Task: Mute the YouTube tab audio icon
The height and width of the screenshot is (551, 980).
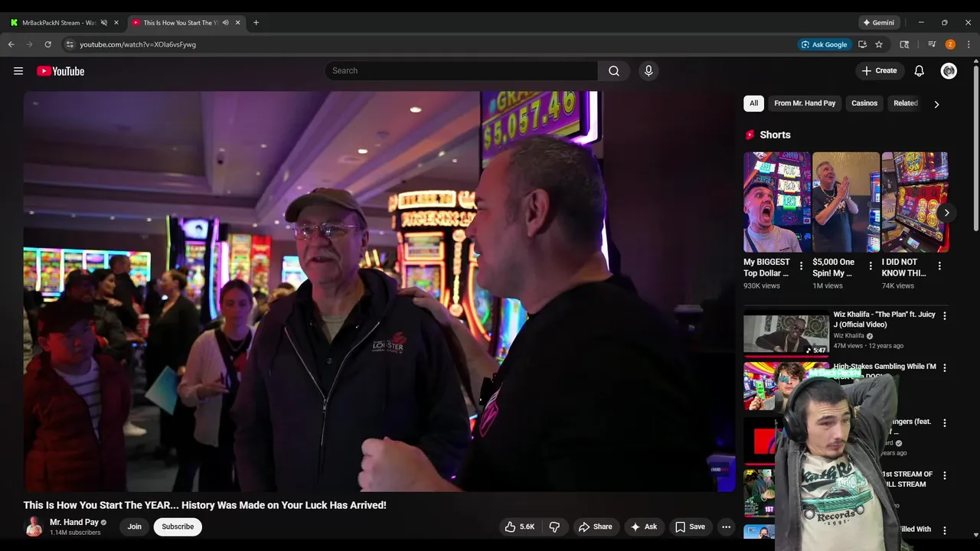Action: (x=225, y=22)
